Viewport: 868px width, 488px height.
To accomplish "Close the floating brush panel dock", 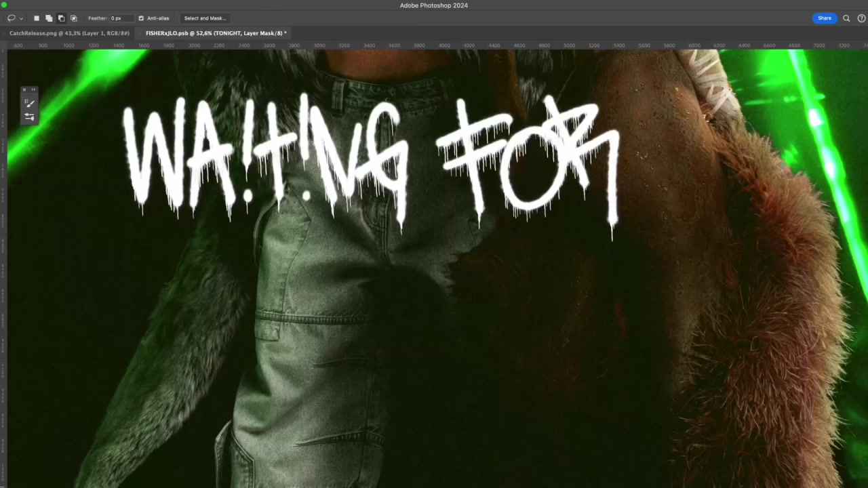I will [24, 89].
